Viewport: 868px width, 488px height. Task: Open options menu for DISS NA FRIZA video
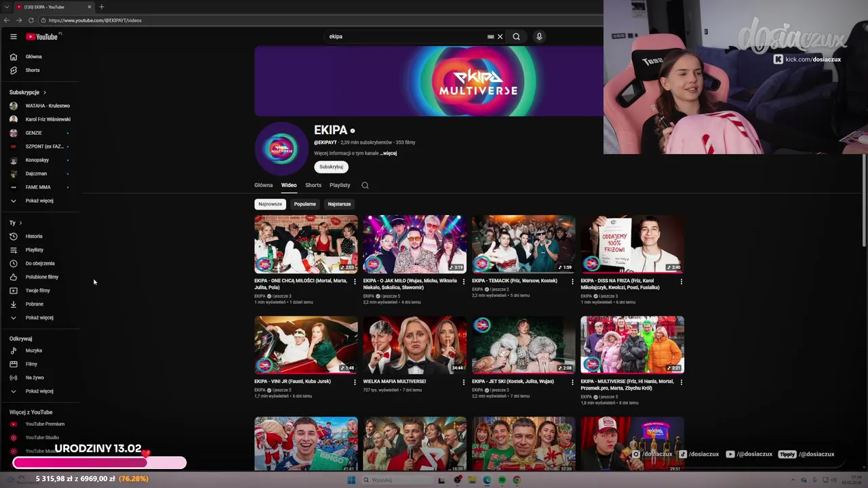pyautogui.click(x=681, y=281)
